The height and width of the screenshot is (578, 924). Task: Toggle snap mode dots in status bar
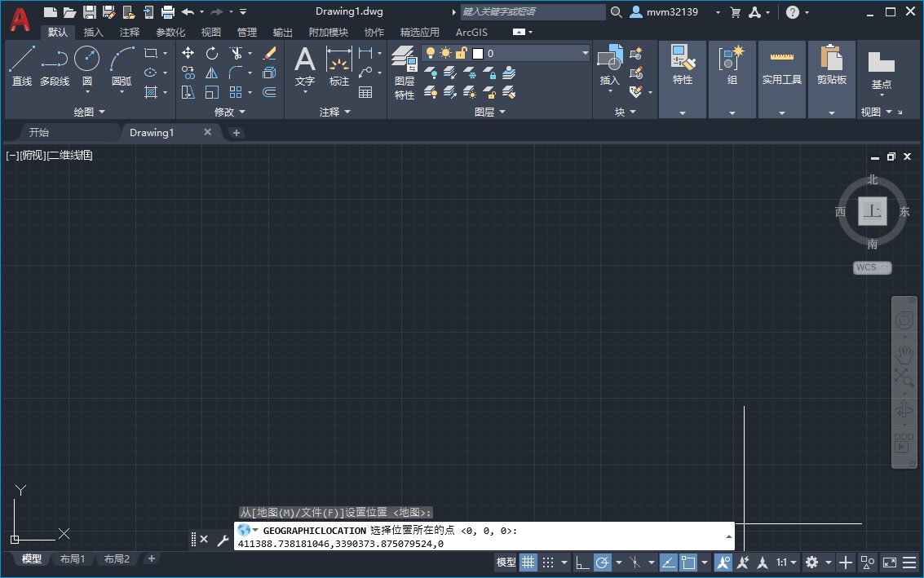(549, 563)
